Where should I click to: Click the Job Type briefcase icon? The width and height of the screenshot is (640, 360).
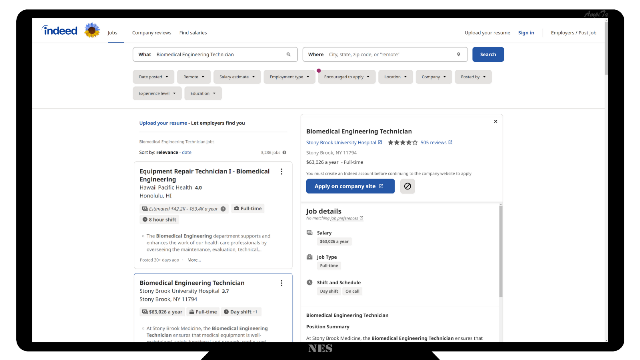click(309, 257)
